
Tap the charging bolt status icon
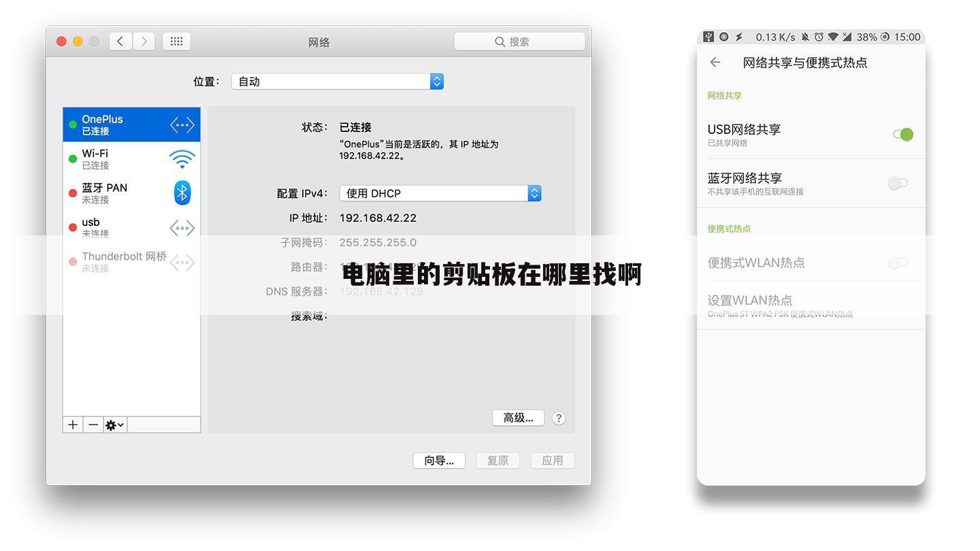click(739, 37)
